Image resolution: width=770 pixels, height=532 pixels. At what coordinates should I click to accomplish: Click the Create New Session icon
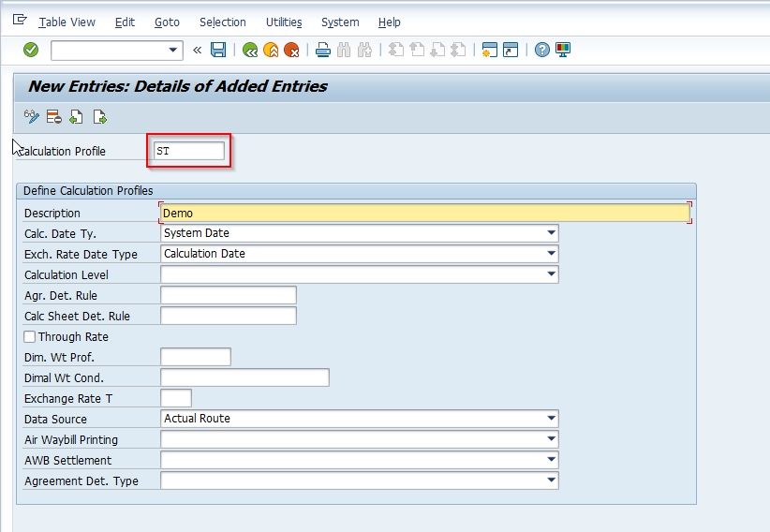point(490,50)
